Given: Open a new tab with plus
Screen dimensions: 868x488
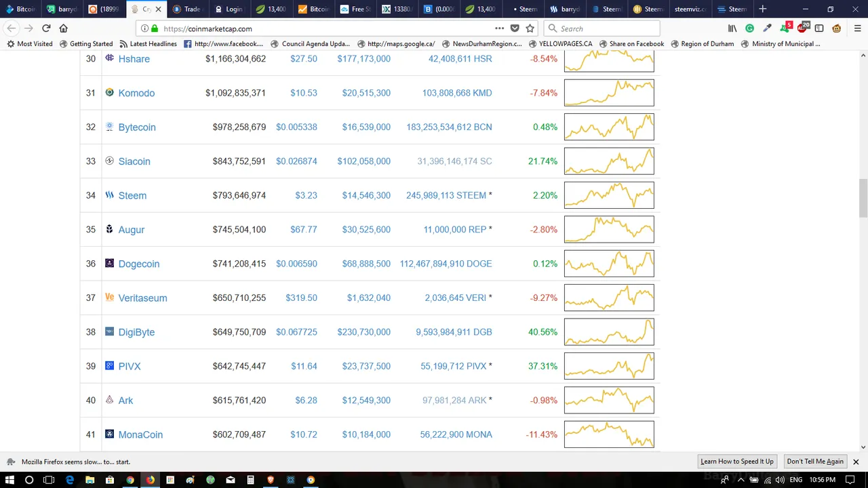Looking at the screenshot, I should (762, 9).
